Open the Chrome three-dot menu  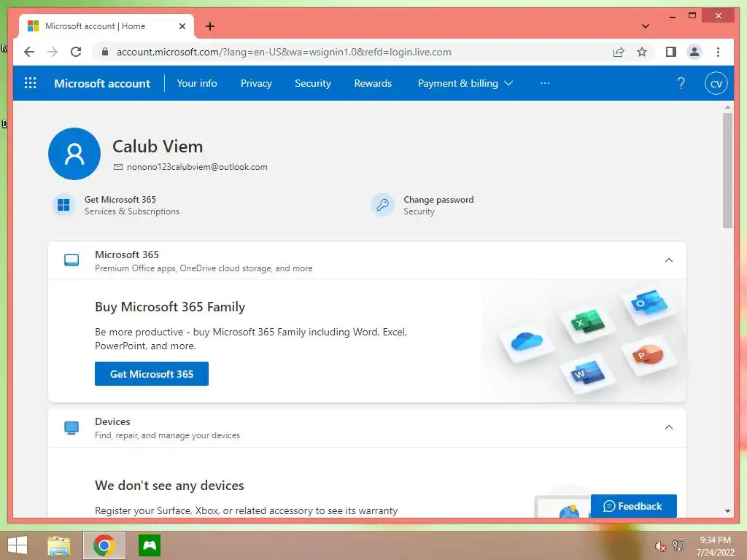pyautogui.click(x=718, y=52)
